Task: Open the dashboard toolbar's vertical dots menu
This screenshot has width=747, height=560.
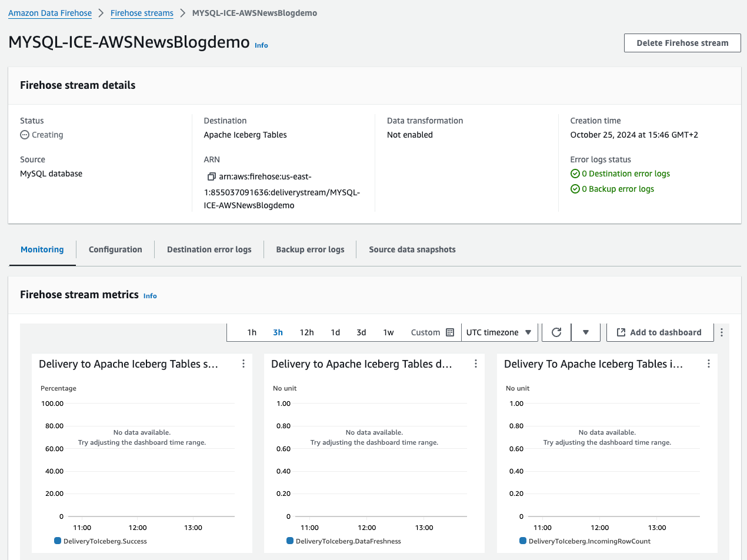Action: click(722, 332)
